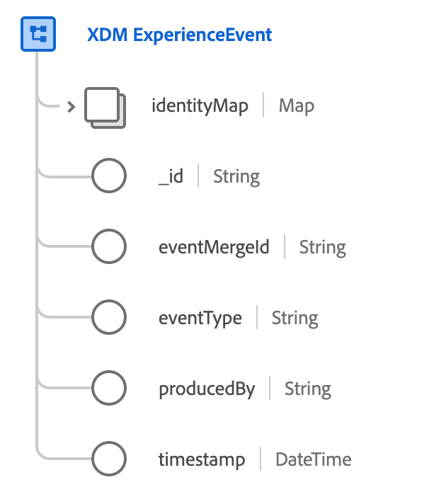Select the producedBy field

[207, 389]
